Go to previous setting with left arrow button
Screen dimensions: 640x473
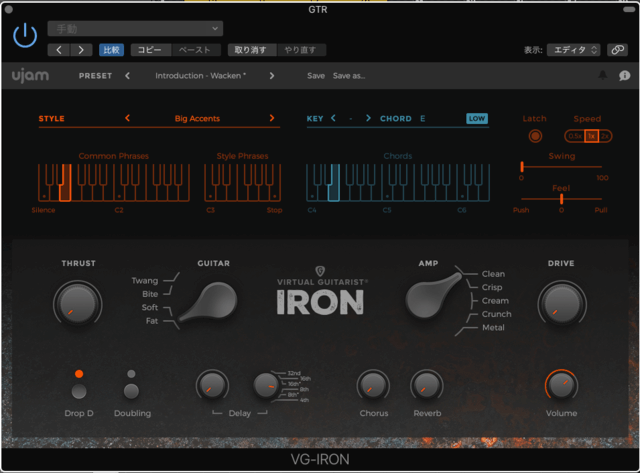[x=59, y=50]
